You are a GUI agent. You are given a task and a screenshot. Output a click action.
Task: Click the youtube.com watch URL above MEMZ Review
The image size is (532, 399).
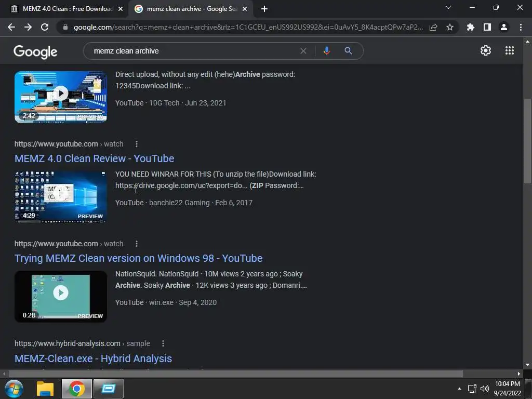(x=69, y=144)
